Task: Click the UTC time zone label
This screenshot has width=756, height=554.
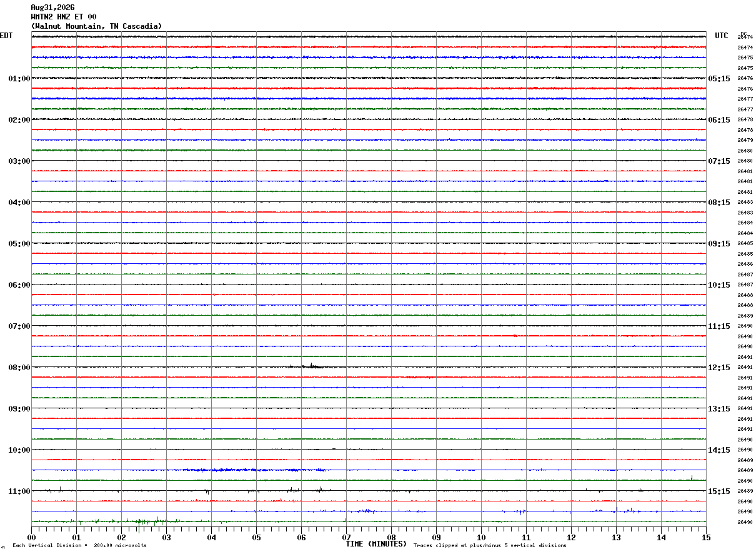Action: [722, 36]
